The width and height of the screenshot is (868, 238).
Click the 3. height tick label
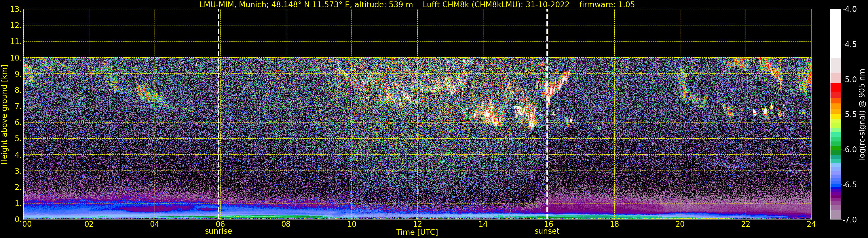(18, 171)
